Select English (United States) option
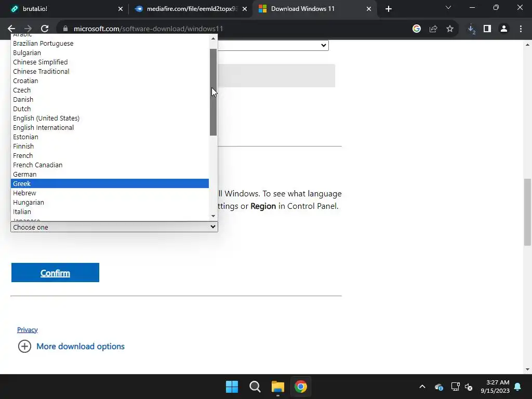532x399 pixels. pyautogui.click(x=110, y=118)
